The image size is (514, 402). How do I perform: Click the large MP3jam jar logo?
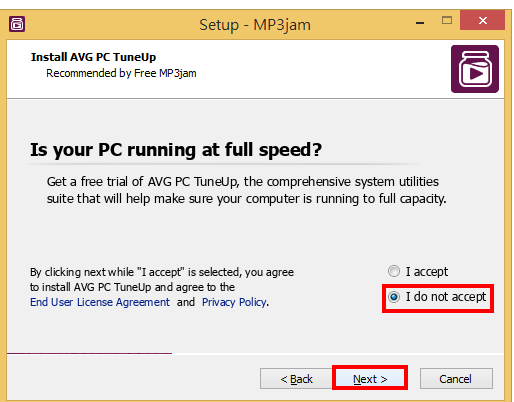click(475, 69)
